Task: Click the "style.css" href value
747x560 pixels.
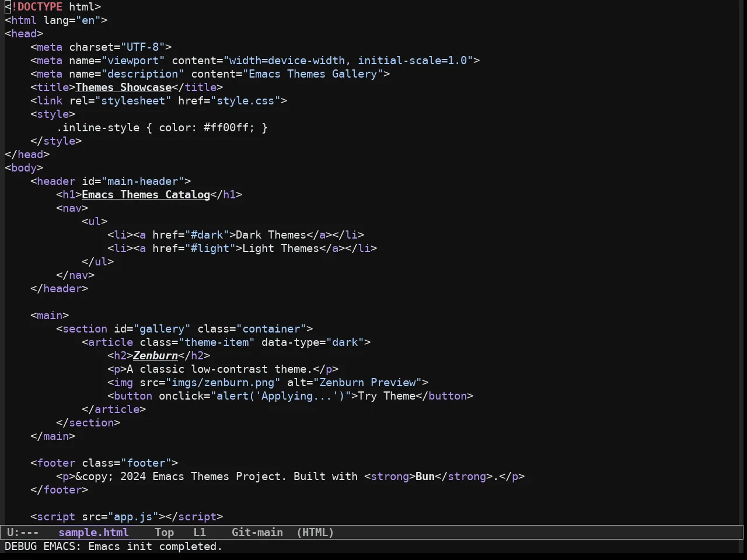Action: pos(246,101)
